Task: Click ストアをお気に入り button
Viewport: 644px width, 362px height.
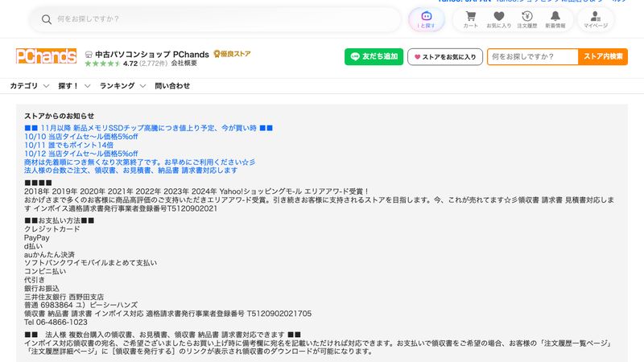Action: [x=445, y=56]
